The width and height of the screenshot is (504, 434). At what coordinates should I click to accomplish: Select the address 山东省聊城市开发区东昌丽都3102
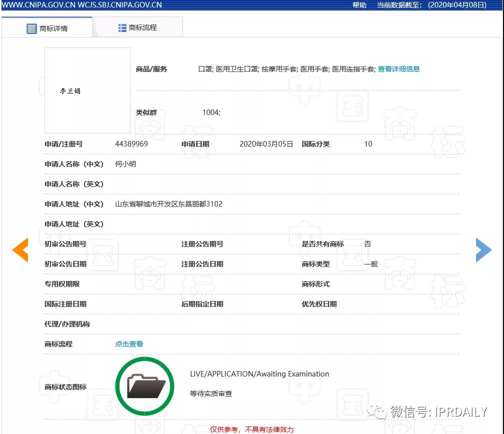click(x=169, y=204)
